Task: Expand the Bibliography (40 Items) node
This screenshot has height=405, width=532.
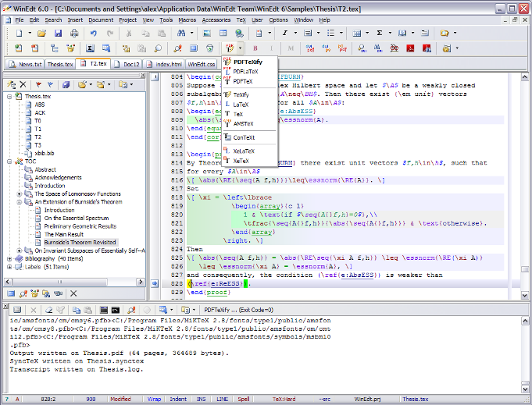Action: click(x=9, y=258)
